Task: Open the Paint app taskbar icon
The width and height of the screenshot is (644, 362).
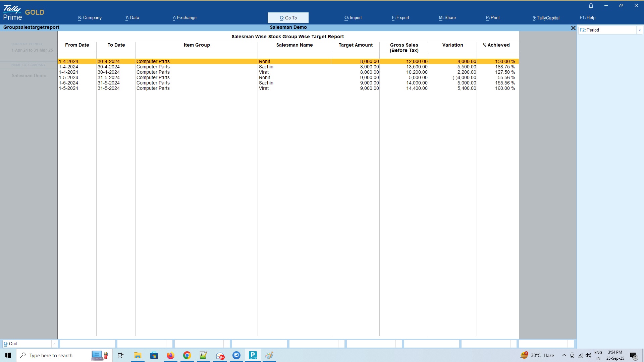Action: (269, 355)
